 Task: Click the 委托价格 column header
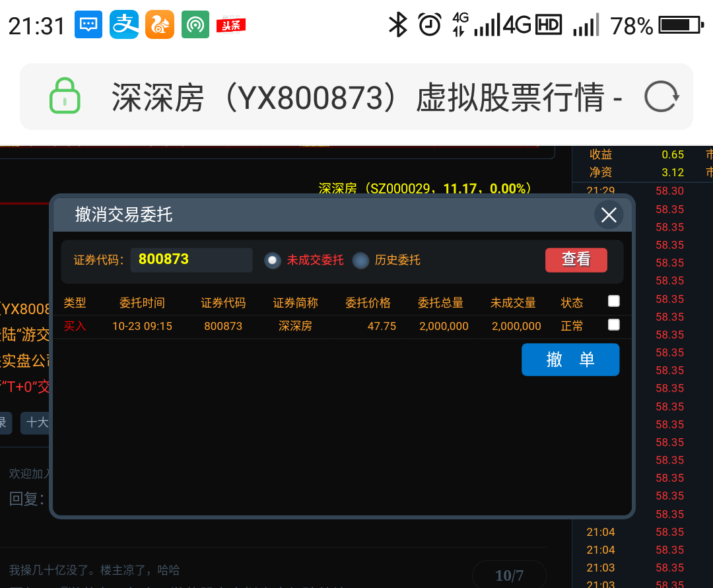point(368,303)
